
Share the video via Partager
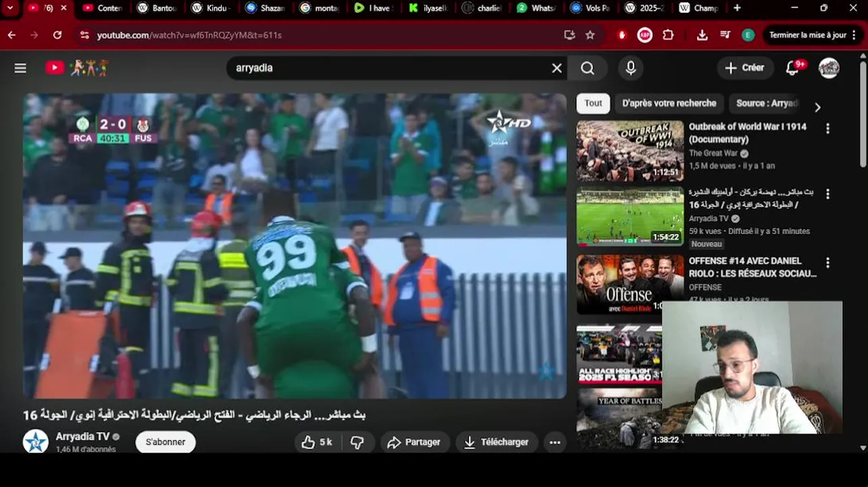point(414,442)
